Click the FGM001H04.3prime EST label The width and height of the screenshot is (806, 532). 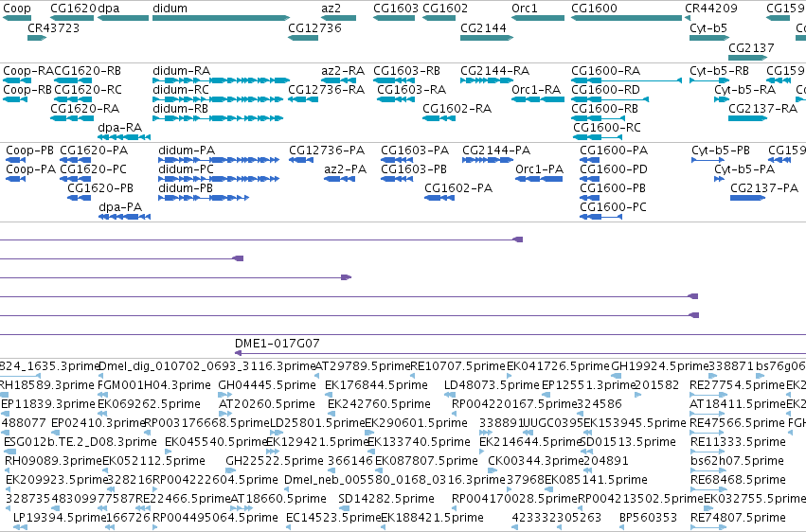[x=154, y=385]
